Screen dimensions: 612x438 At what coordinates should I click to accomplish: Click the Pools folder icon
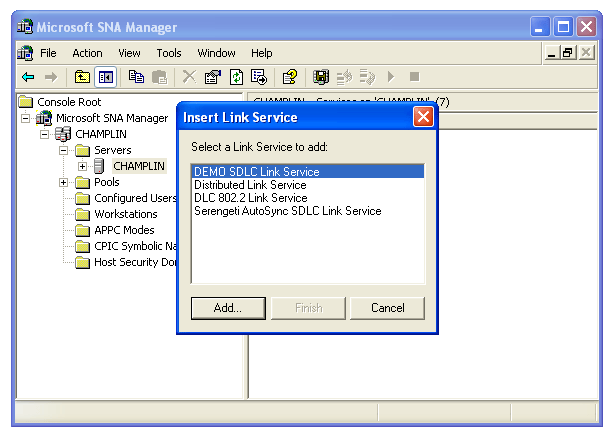click(82, 182)
